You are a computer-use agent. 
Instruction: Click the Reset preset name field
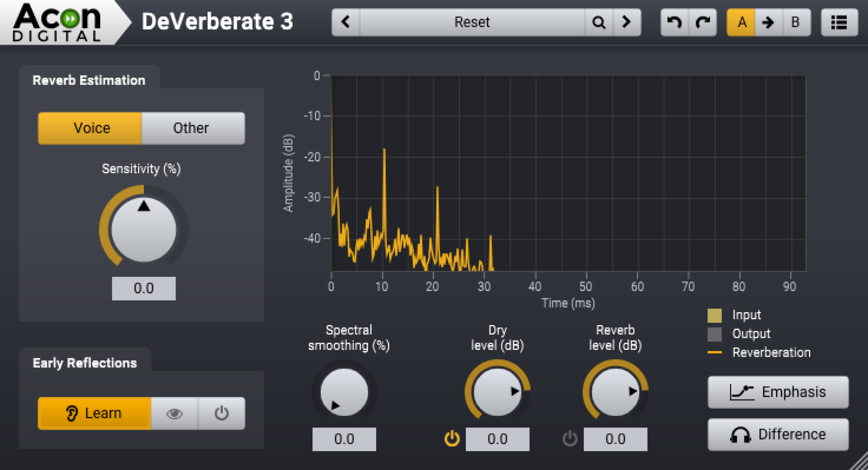[x=472, y=22]
